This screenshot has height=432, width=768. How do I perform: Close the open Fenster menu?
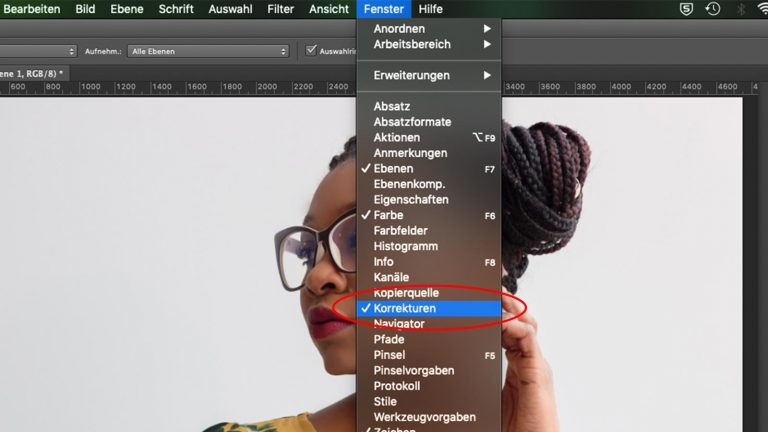click(x=384, y=9)
